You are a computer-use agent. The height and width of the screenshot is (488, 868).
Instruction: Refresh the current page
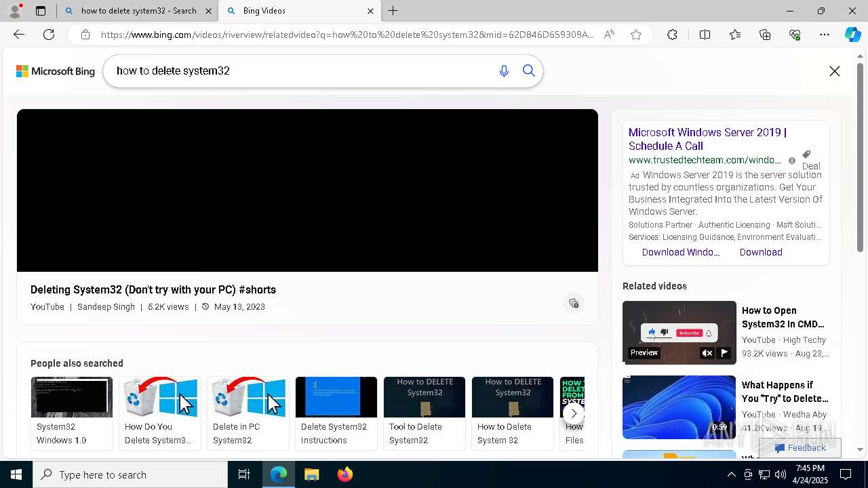[49, 35]
